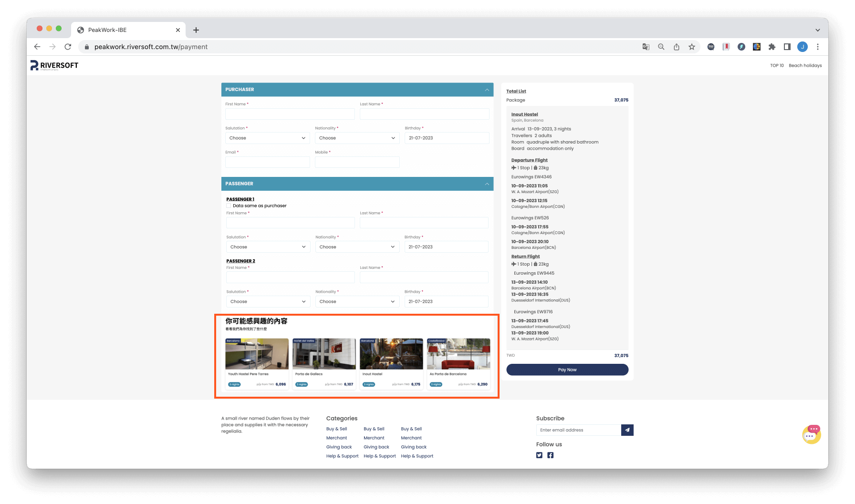Image resolution: width=855 pixels, height=504 pixels.
Task: Click the Departure Flight heading
Action: coord(529,160)
